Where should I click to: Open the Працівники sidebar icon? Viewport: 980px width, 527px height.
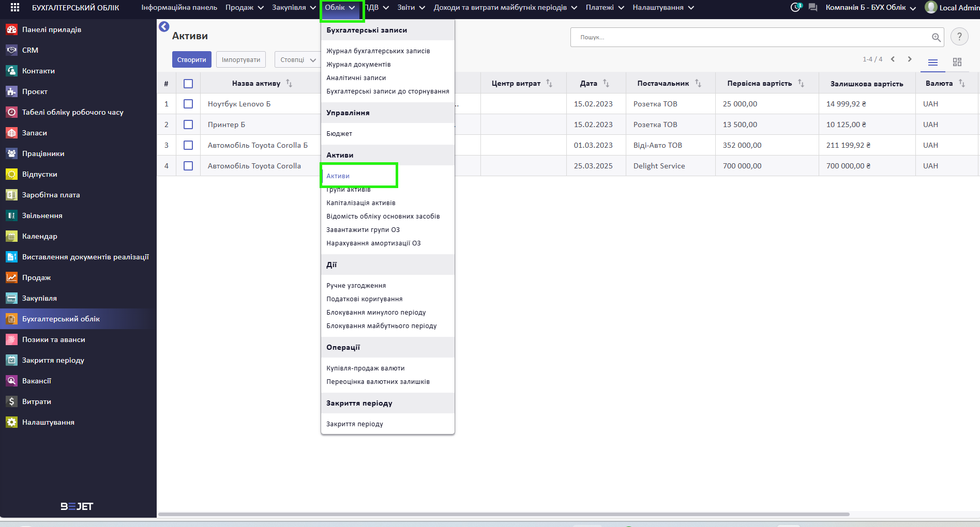tap(11, 153)
